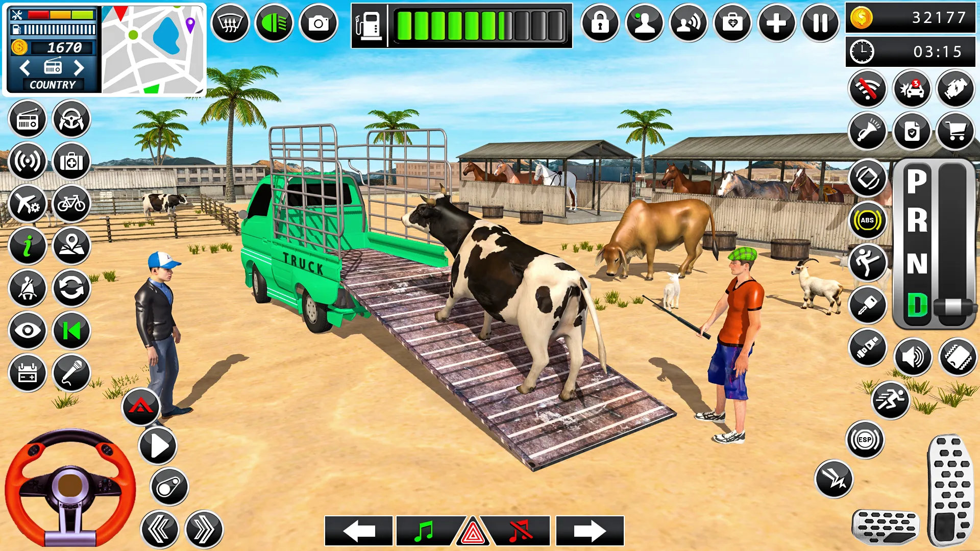Click the rewind/reset position button
Image resolution: width=980 pixels, height=551 pixels.
72,330
